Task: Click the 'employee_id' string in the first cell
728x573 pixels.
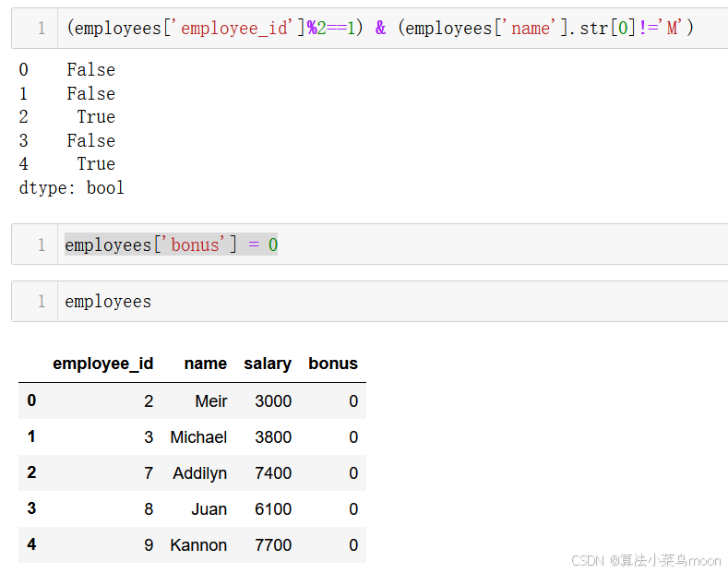Action: coord(233,29)
